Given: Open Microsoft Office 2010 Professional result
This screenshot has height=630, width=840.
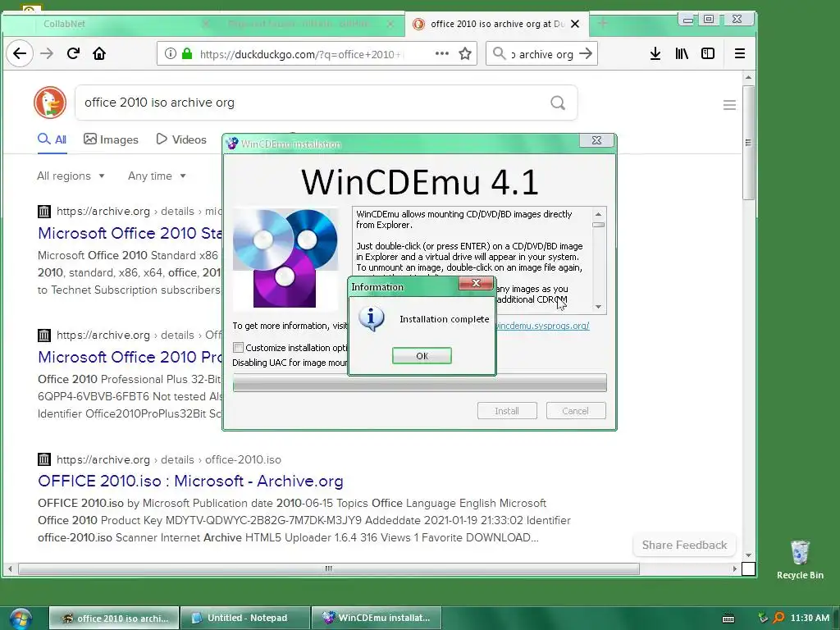Looking at the screenshot, I should point(130,357).
